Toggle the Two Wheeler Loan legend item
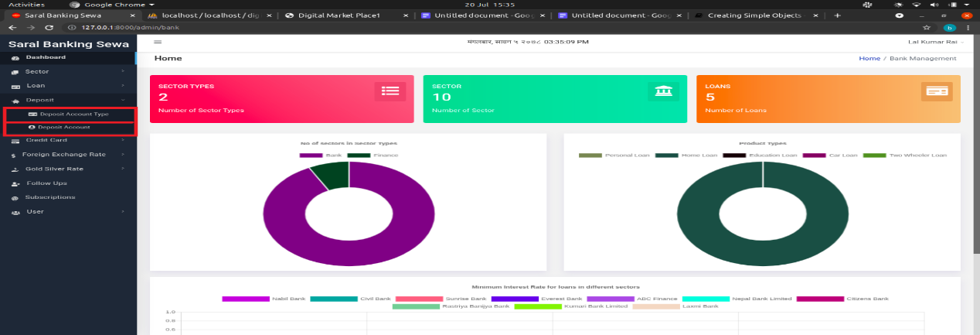Image resolution: width=980 pixels, height=335 pixels. click(904, 156)
